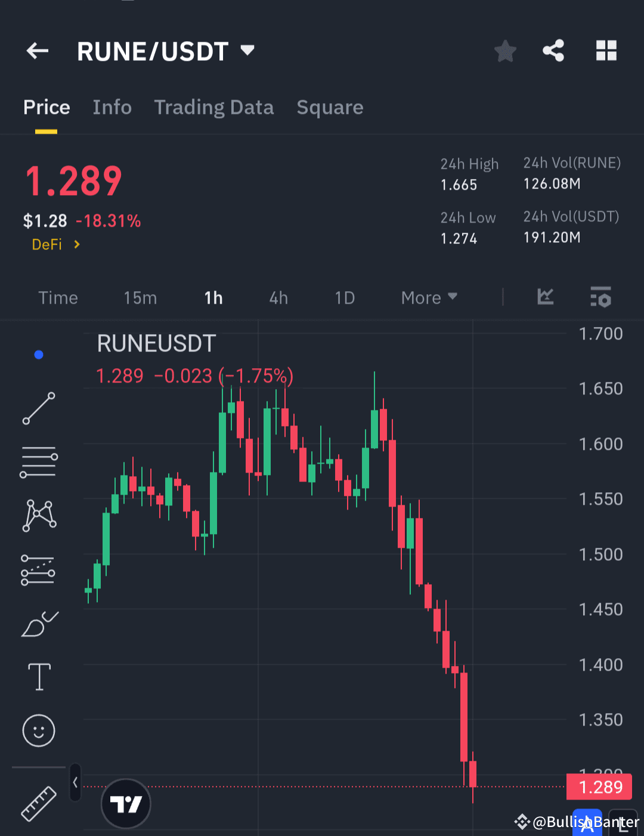The width and height of the screenshot is (644, 836).
Task: Switch to the Trading Data tab
Action: (x=214, y=107)
